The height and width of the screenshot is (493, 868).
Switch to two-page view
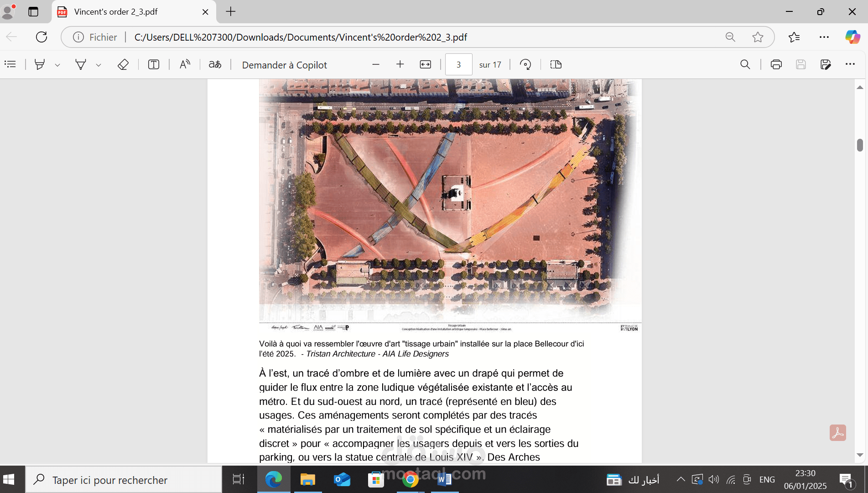click(x=556, y=64)
